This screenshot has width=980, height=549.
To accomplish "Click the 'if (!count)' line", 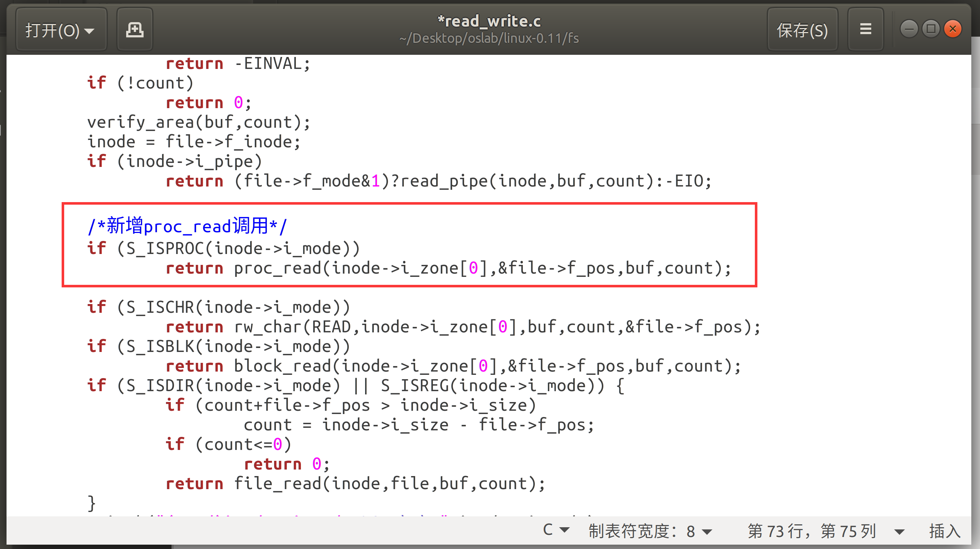I will point(141,83).
